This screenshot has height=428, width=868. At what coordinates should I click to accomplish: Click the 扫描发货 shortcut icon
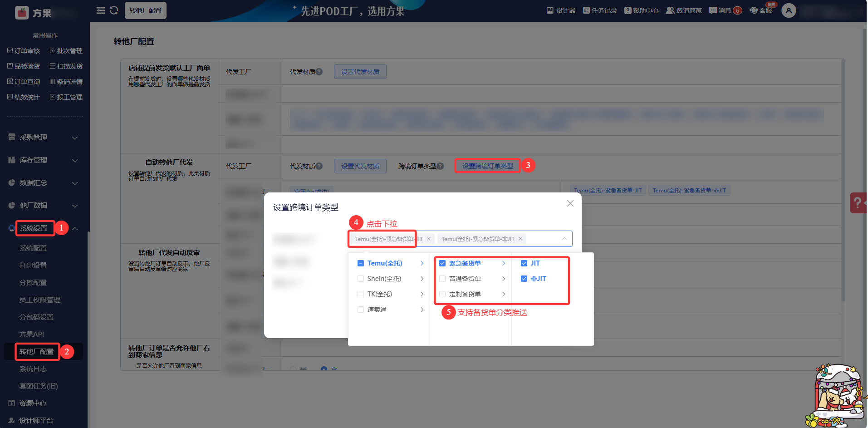[x=53, y=66]
